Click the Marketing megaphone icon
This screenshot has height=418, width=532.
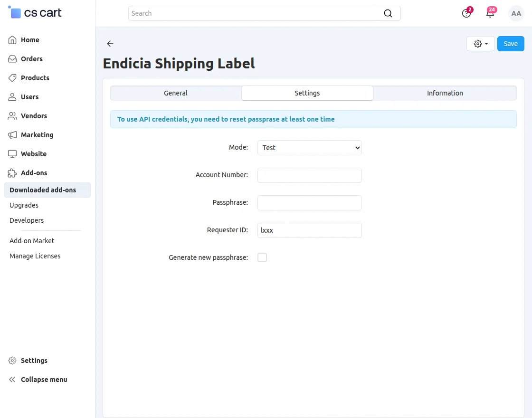(12, 135)
